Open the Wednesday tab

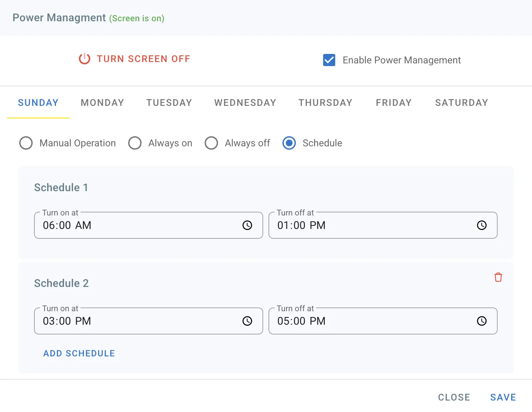pos(245,102)
